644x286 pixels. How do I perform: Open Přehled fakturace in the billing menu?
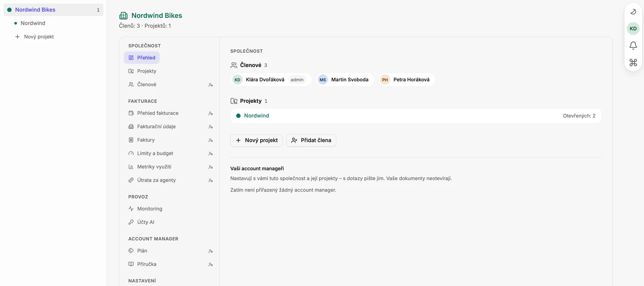coord(169,113)
